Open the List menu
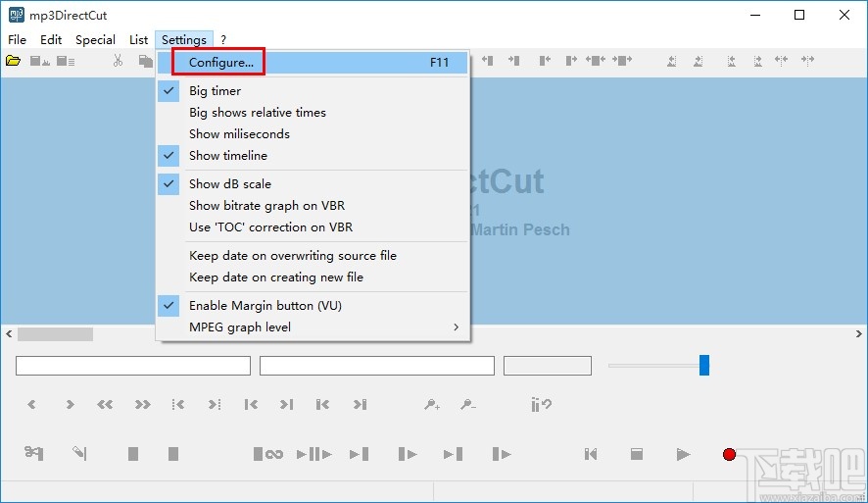This screenshot has height=503, width=868. [138, 40]
